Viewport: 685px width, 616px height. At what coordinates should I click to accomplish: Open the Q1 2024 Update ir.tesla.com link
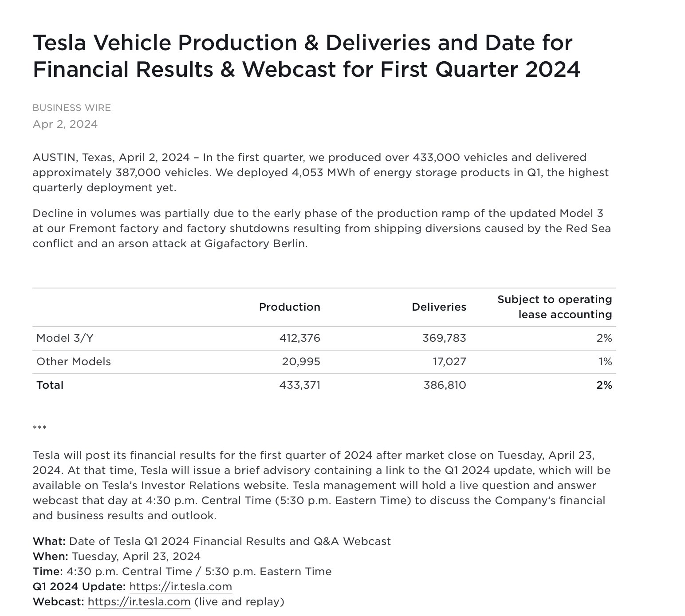(181, 587)
